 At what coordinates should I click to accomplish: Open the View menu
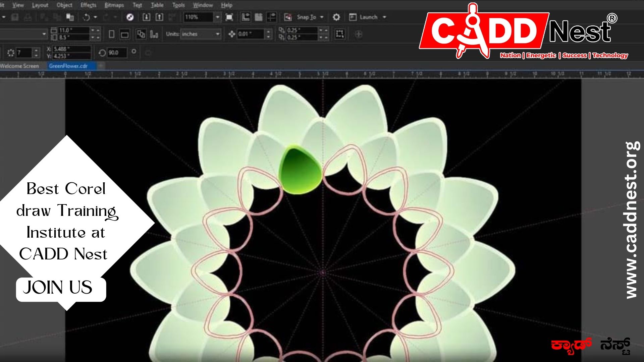click(x=18, y=5)
